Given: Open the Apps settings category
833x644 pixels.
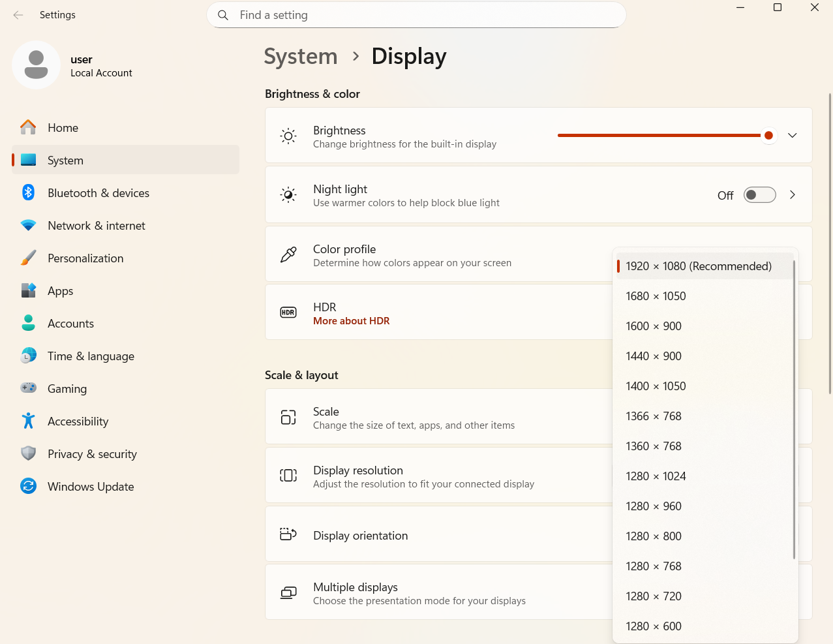Looking at the screenshot, I should click(60, 291).
